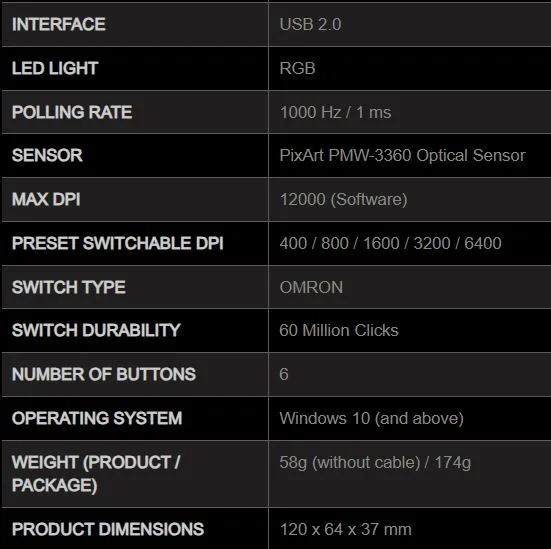
Task: Click the OMRON value
Action: point(311,287)
